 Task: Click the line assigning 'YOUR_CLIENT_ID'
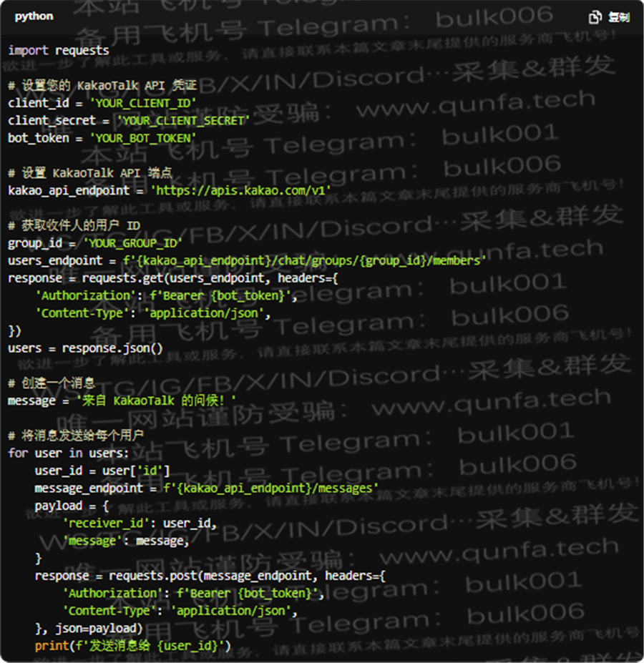pyautogui.click(x=102, y=103)
